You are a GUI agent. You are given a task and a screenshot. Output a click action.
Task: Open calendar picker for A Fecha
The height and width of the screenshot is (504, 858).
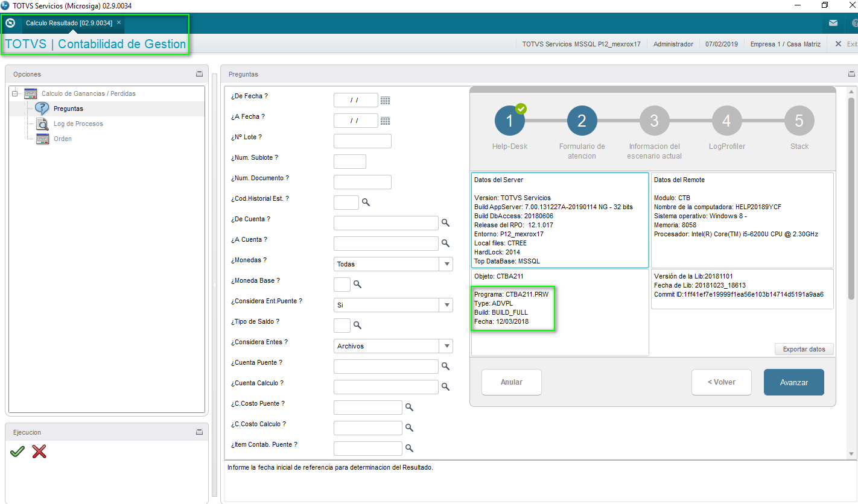pyautogui.click(x=385, y=121)
